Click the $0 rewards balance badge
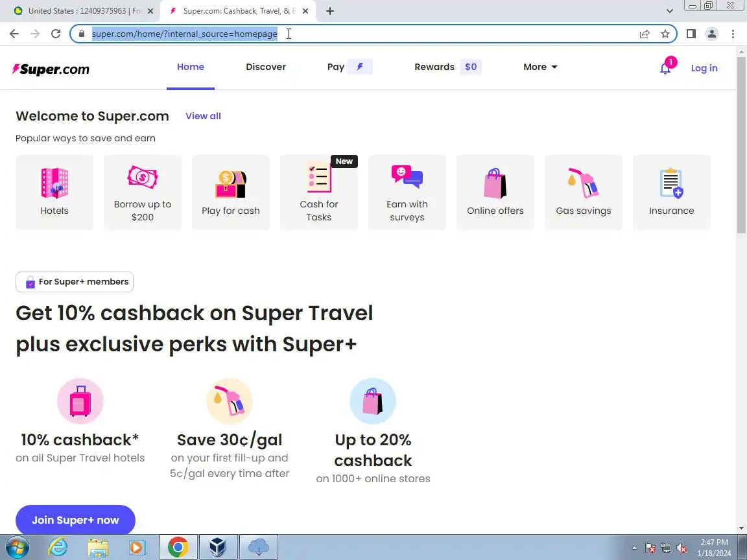Screen dimensions: 747x560 pyautogui.click(x=471, y=67)
